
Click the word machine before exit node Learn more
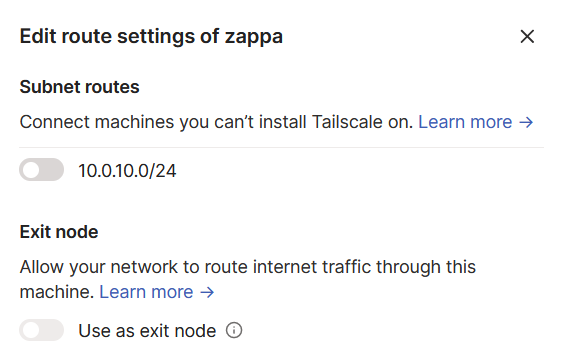(x=57, y=292)
